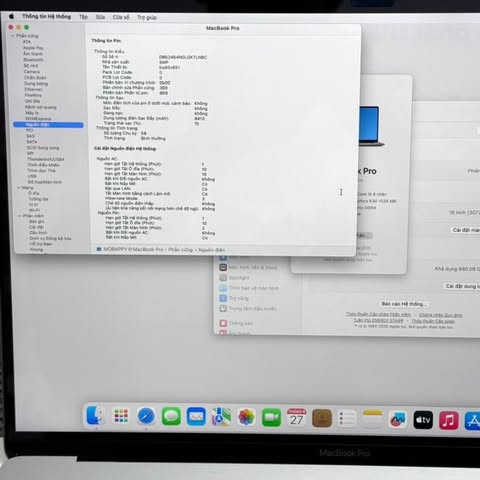Select ATA in hardware list
The image size is (480, 480).
point(27,42)
